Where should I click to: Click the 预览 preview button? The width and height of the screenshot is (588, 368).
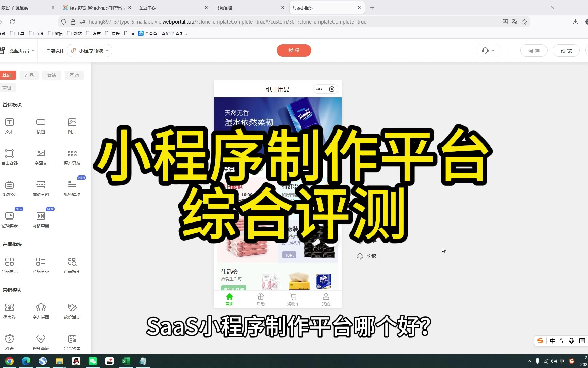pyautogui.click(x=566, y=51)
